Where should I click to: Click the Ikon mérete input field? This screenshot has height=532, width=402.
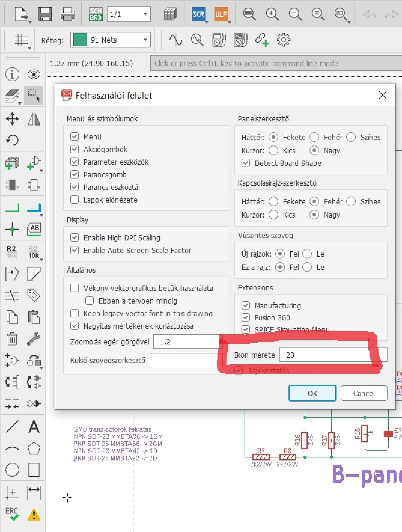[x=333, y=355]
